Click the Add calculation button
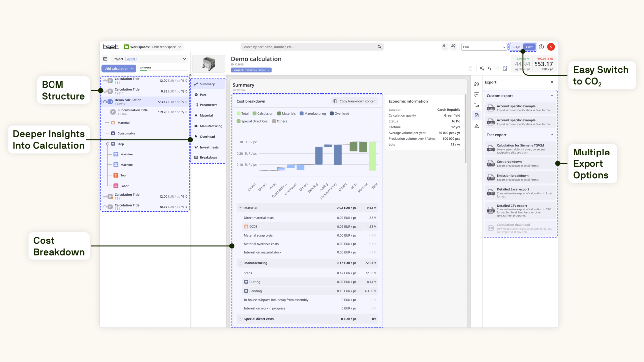Viewport: 644px width, 362px height. click(x=118, y=68)
